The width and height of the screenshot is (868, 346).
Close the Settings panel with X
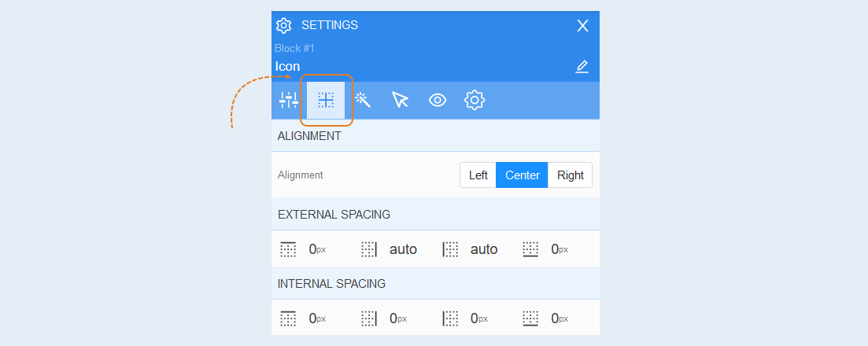point(582,25)
